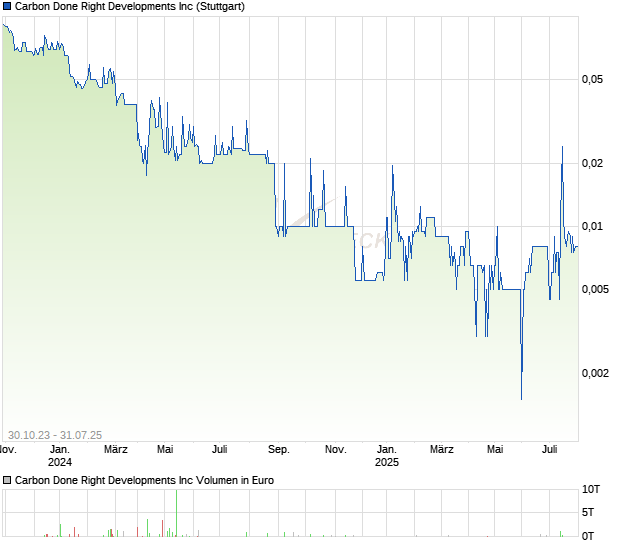
Task: Click the 0T volume axis label
Action: tap(588, 536)
